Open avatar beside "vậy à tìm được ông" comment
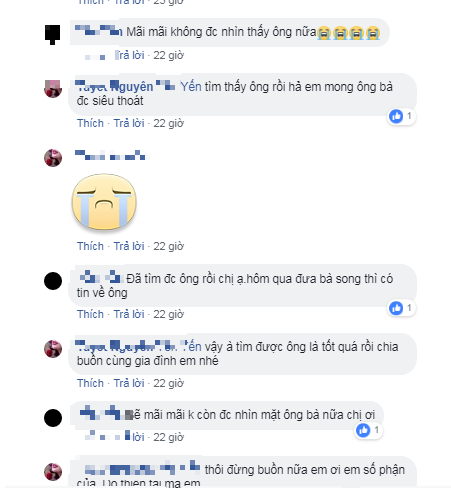Screen dimensions: 451x488 [x=53, y=349]
